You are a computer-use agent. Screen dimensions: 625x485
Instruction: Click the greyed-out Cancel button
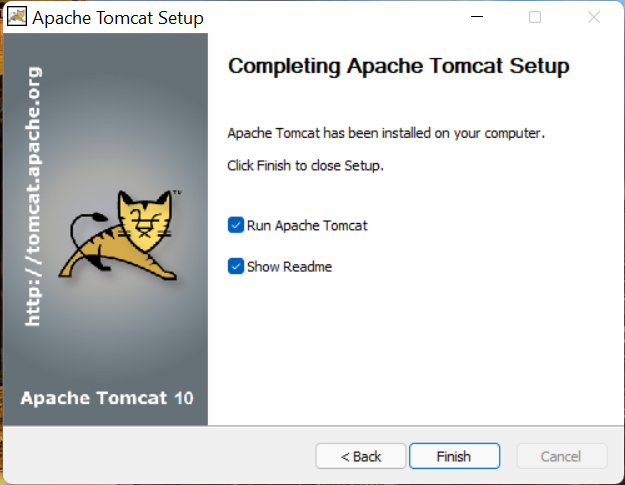(561, 456)
